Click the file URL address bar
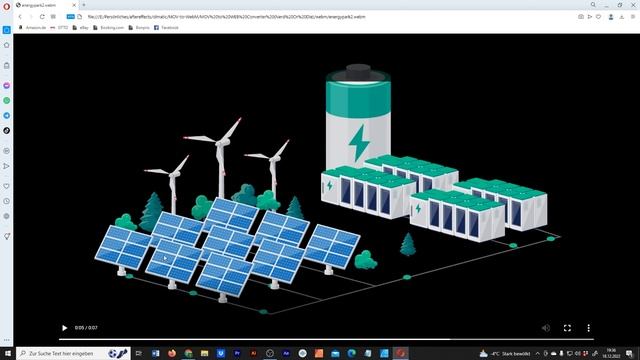The height and width of the screenshot is (360, 640). click(x=227, y=17)
